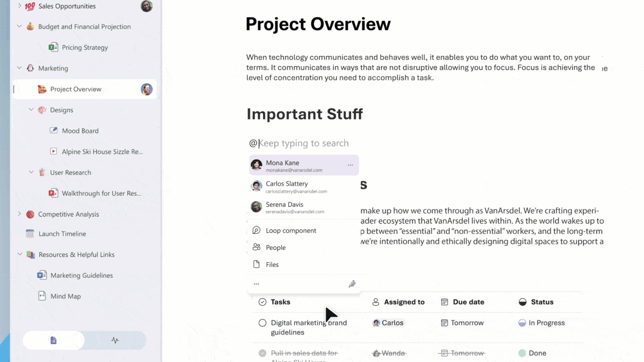Viewport: 644px width, 362px height.
Task: Uncheck the completed Pull in sales data task
Action: 262,353
